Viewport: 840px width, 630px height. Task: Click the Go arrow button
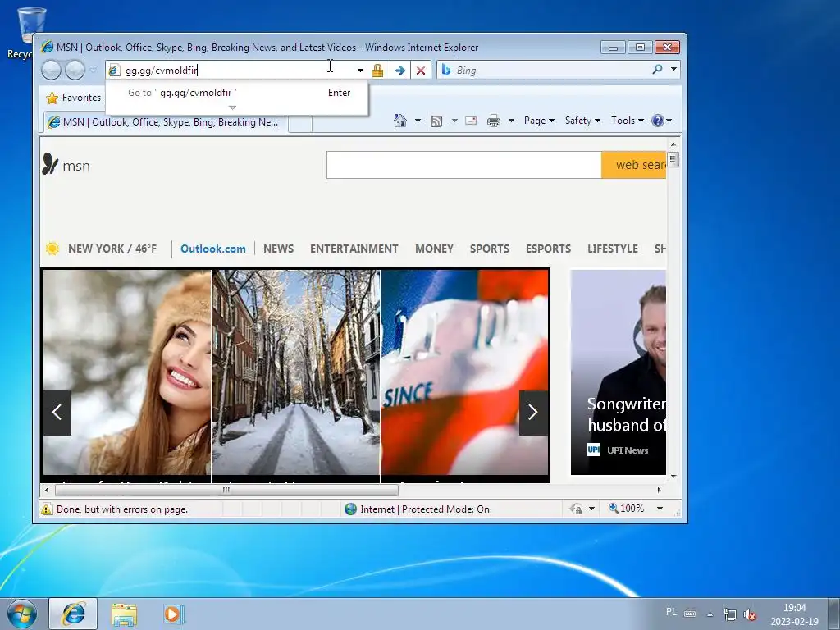point(399,71)
